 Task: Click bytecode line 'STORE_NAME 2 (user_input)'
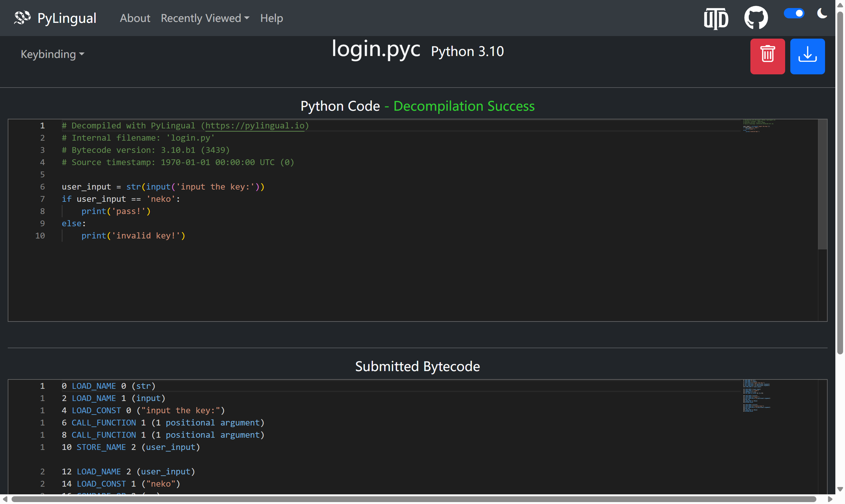131,447
